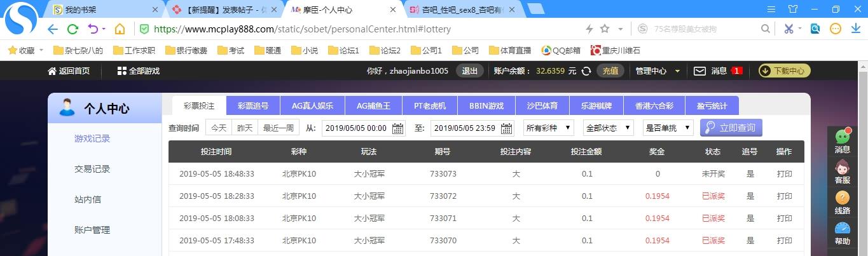The width and height of the screenshot is (868, 256).
Task: Open 是否单挑 dropdown
Action: pyautogui.click(x=668, y=128)
